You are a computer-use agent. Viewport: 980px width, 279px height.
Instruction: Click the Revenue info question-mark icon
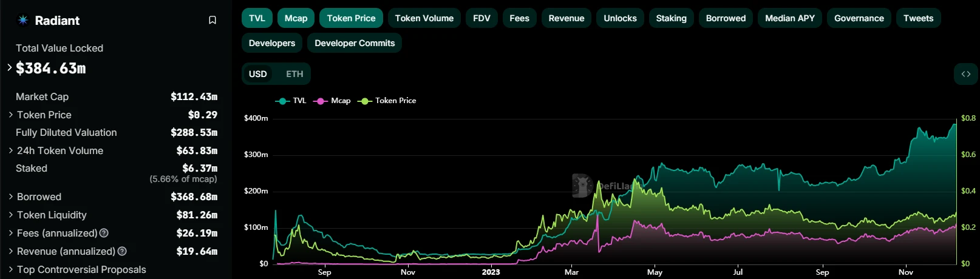(122, 251)
